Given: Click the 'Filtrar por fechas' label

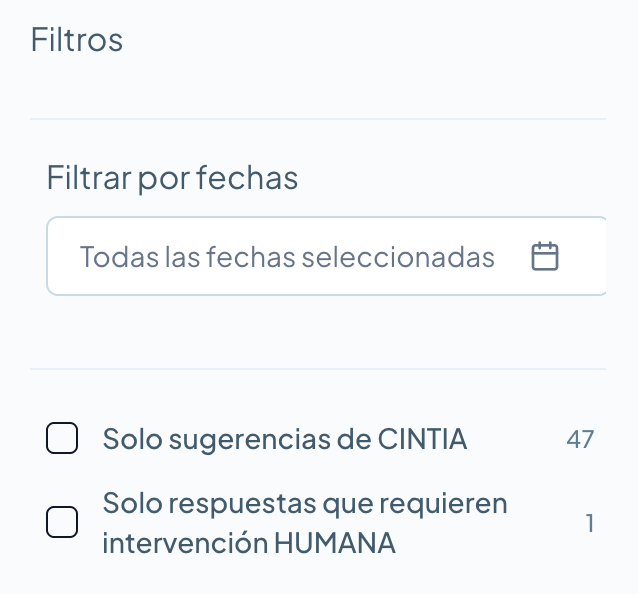Looking at the screenshot, I should (172, 179).
